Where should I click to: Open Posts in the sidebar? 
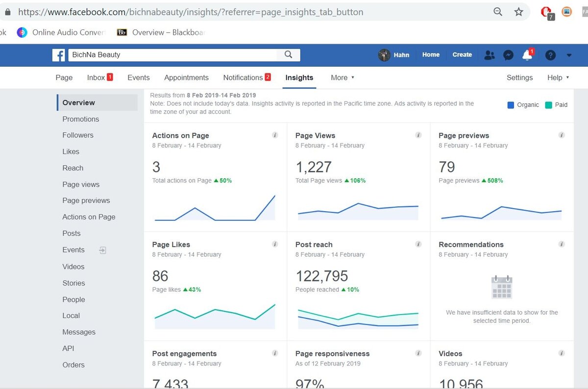click(72, 233)
